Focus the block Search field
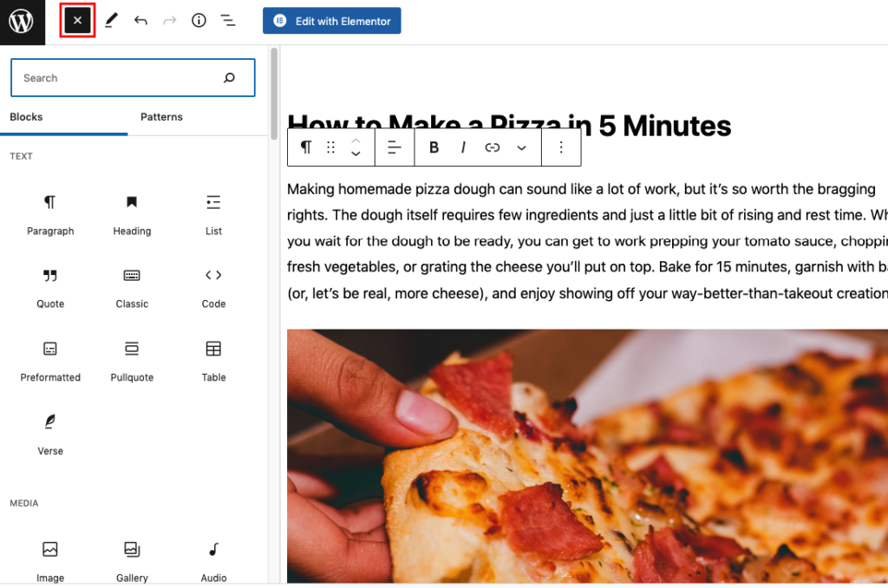The height and width of the screenshot is (588, 888). (x=133, y=77)
